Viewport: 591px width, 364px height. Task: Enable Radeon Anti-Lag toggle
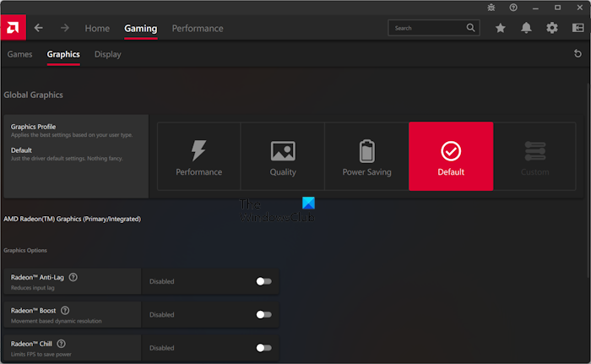pyautogui.click(x=263, y=281)
